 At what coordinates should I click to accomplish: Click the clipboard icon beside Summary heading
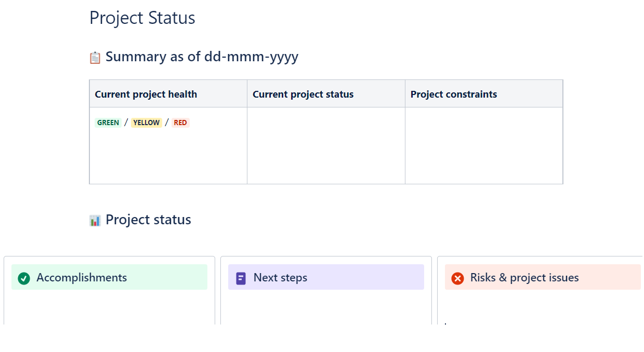95,58
